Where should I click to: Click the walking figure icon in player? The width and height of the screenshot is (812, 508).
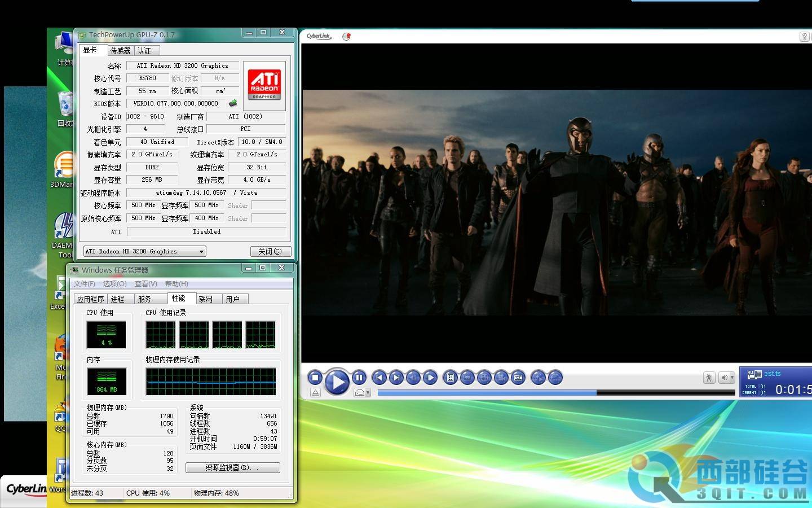[x=709, y=378]
